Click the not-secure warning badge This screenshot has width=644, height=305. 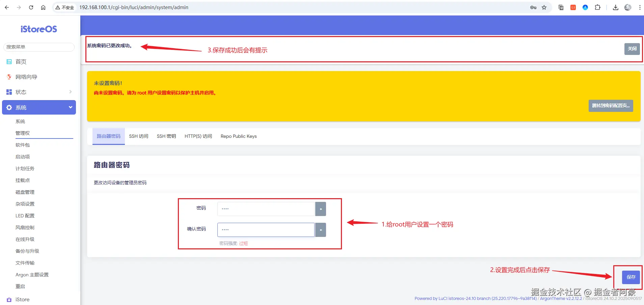coord(65,7)
